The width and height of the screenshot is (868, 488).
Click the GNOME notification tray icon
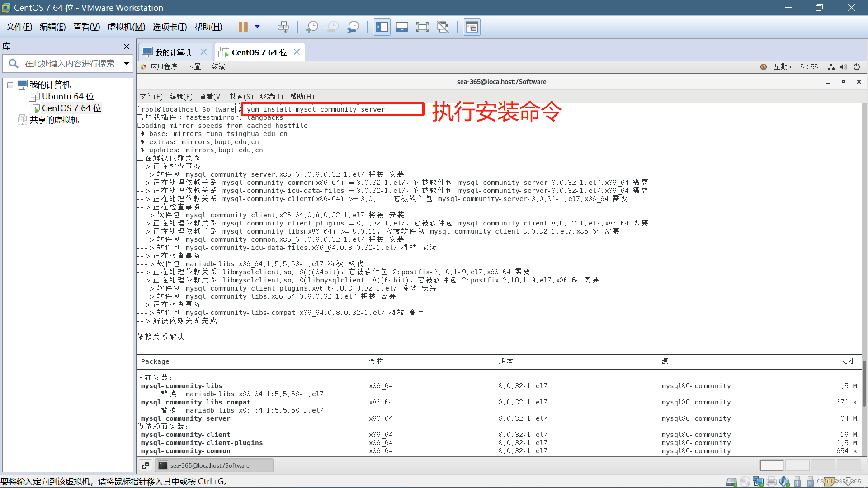tap(764, 67)
